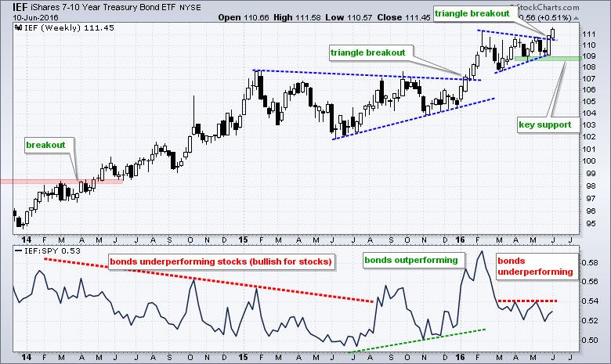Click the bonds underperforming stocks (bullish for stocks) note
The width and height of the screenshot is (611, 364).
tap(221, 261)
